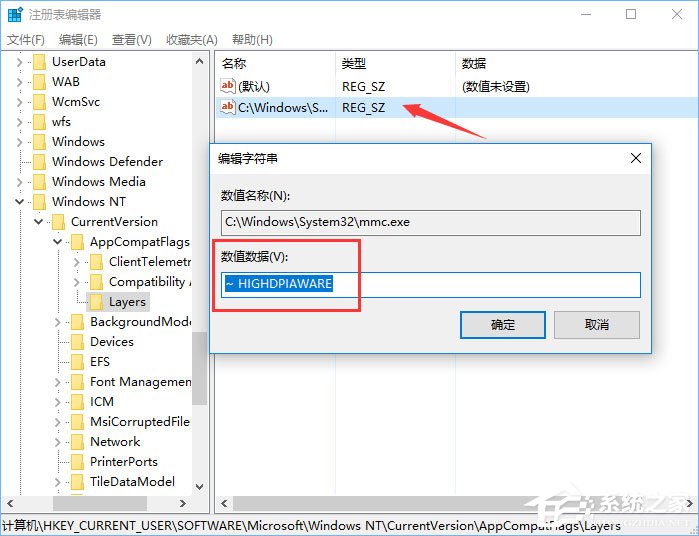The width and height of the screenshot is (699, 536).
Task: Select the MsiCorruptedFile tree key label
Action: tap(140, 422)
